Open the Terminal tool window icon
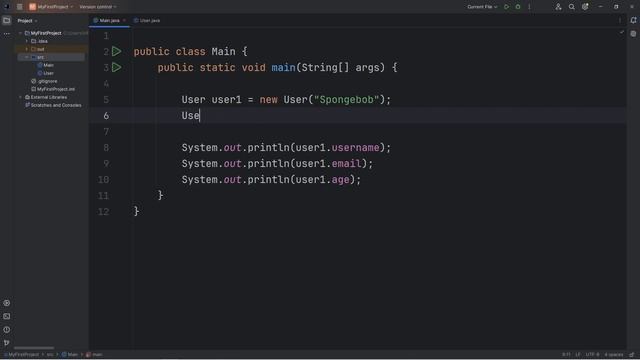 tap(7, 316)
